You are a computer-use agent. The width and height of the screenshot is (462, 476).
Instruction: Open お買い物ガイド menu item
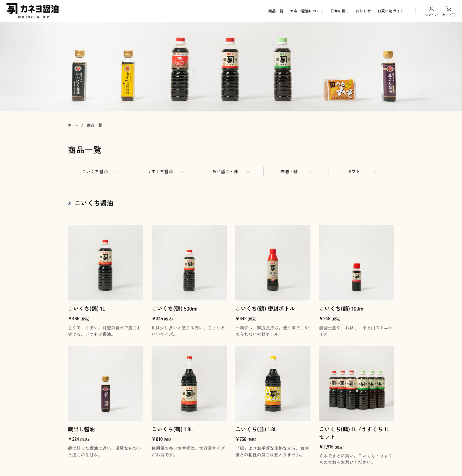pyautogui.click(x=390, y=11)
